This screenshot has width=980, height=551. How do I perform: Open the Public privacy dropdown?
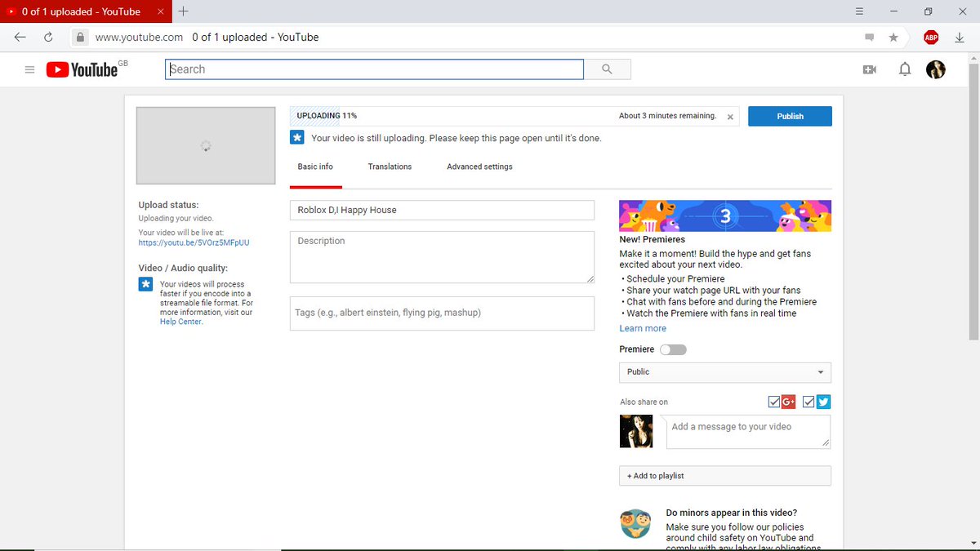(725, 372)
